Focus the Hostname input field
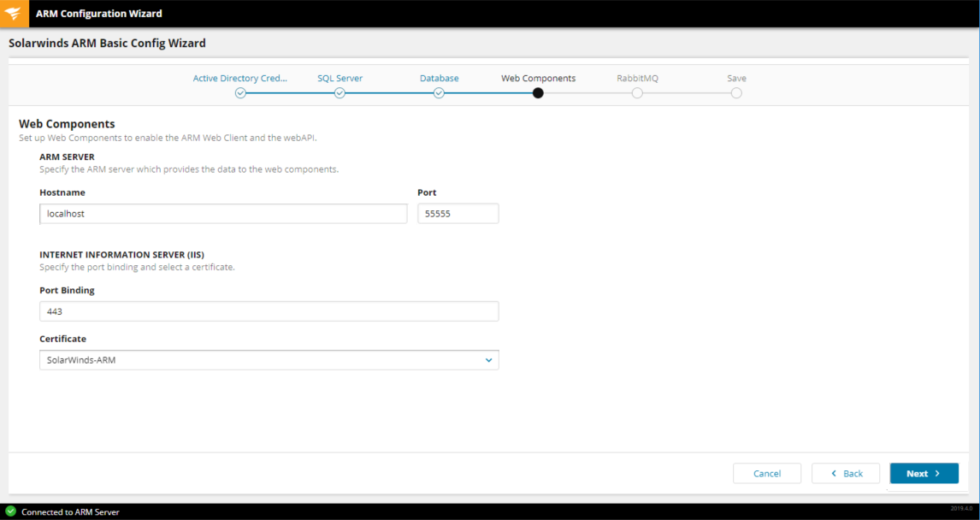This screenshot has height=520, width=980. [x=223, y=214]
